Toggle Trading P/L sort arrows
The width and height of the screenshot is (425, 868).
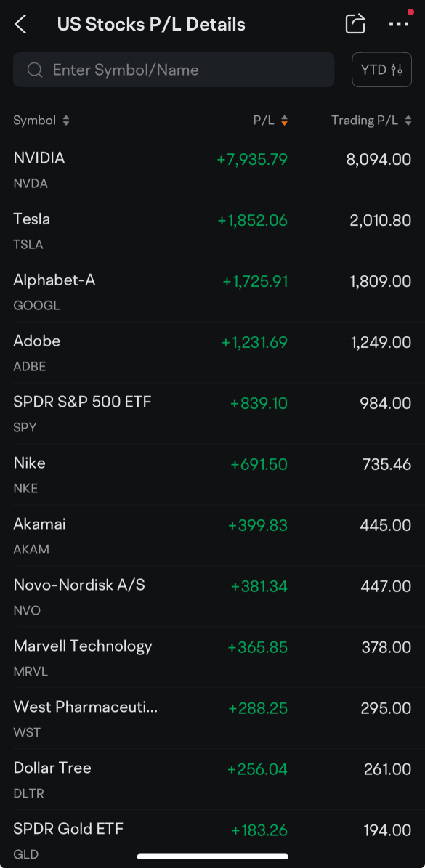click(408, 121)
